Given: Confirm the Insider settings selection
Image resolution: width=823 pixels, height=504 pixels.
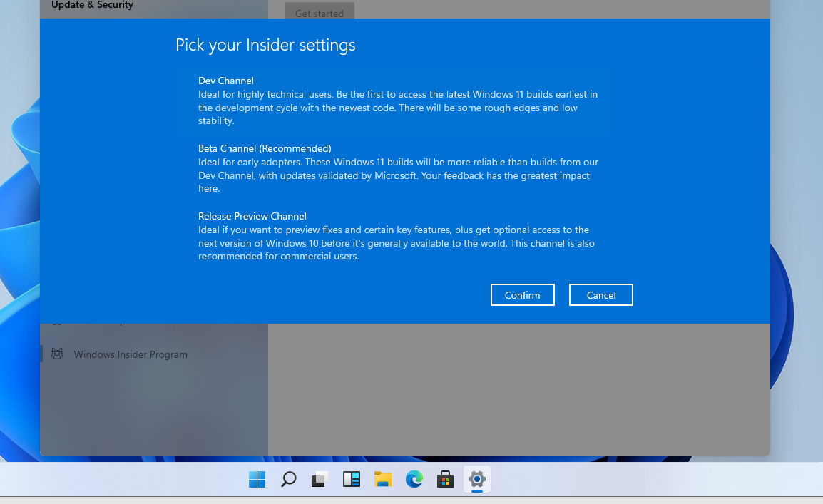Looking at the screenshot, I should (522, 294).
